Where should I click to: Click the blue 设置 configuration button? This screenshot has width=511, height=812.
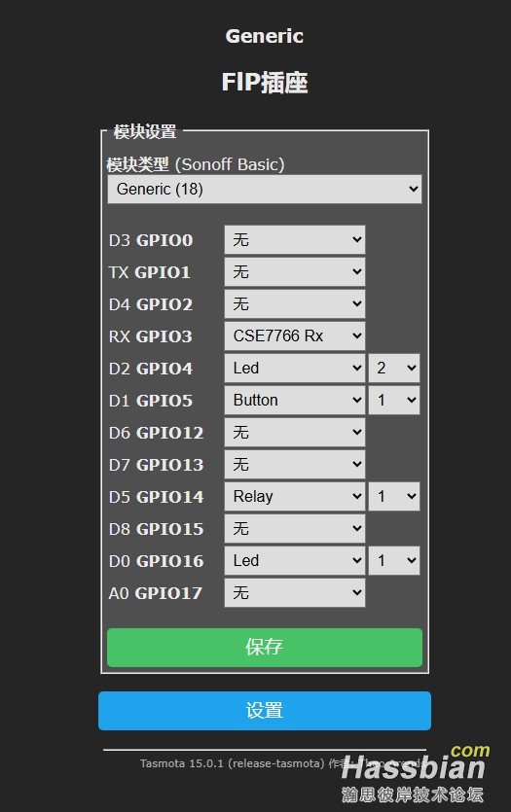[265, 711]
